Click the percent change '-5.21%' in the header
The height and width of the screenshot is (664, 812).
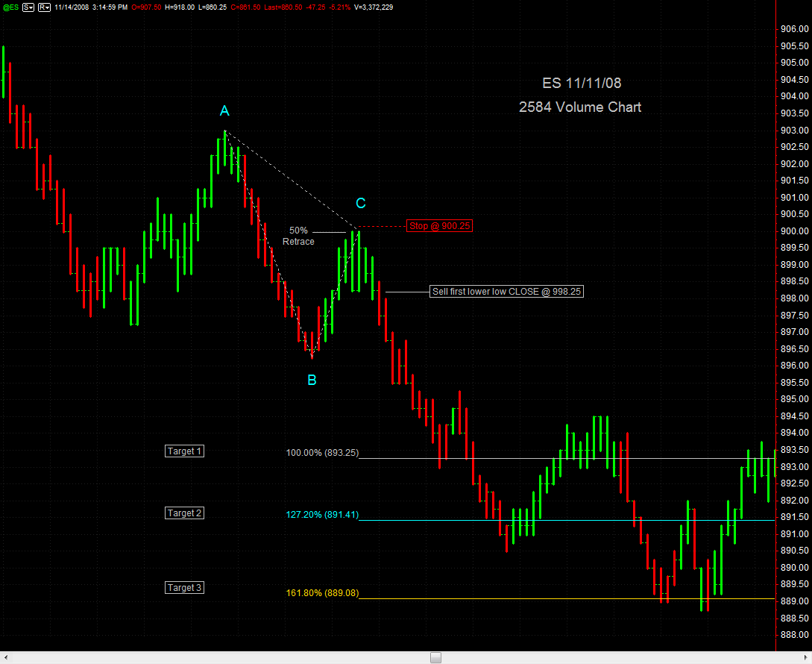click(340, 7)
